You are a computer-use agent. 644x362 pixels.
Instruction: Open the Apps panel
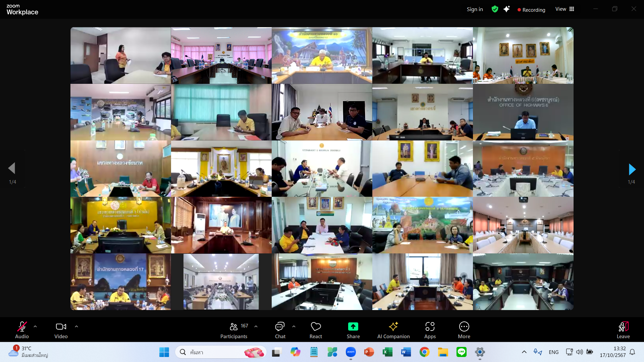click(430, 326)
